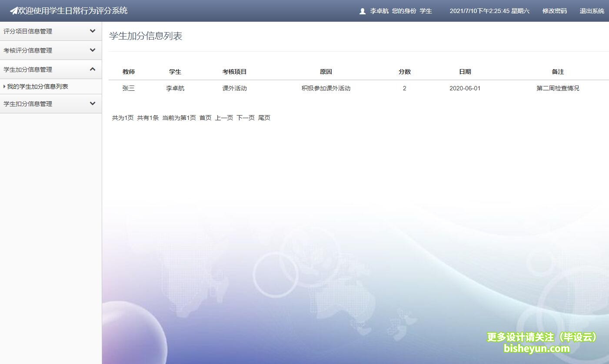The image size is (609, 364).
Task: Jump to 尾页 last page
Action: coord(264,117)
